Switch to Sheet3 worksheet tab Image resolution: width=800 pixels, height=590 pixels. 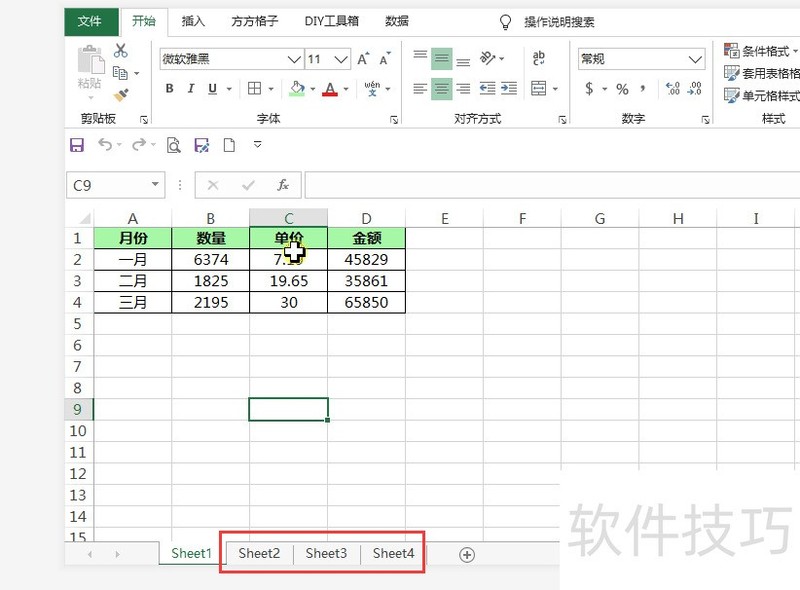[327, 554]
